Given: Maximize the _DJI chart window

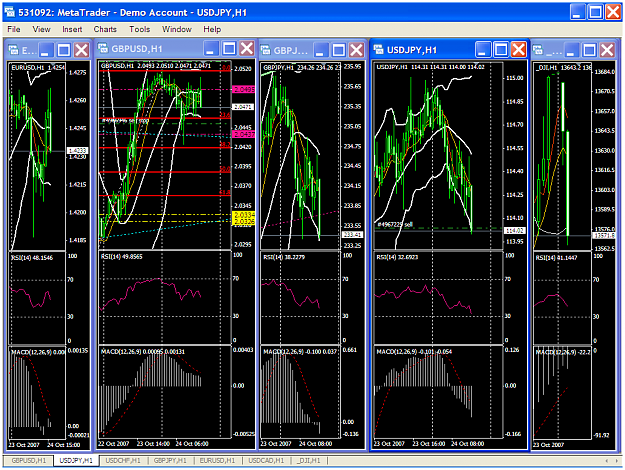Looking at the screenshot, I should (589, 50).
